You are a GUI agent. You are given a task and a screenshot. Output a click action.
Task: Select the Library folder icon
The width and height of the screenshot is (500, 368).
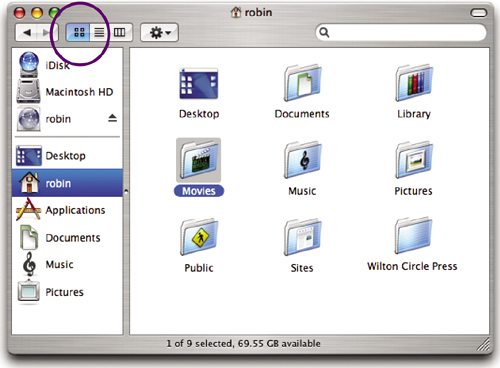pyautogui.click(x=414, y=83)
